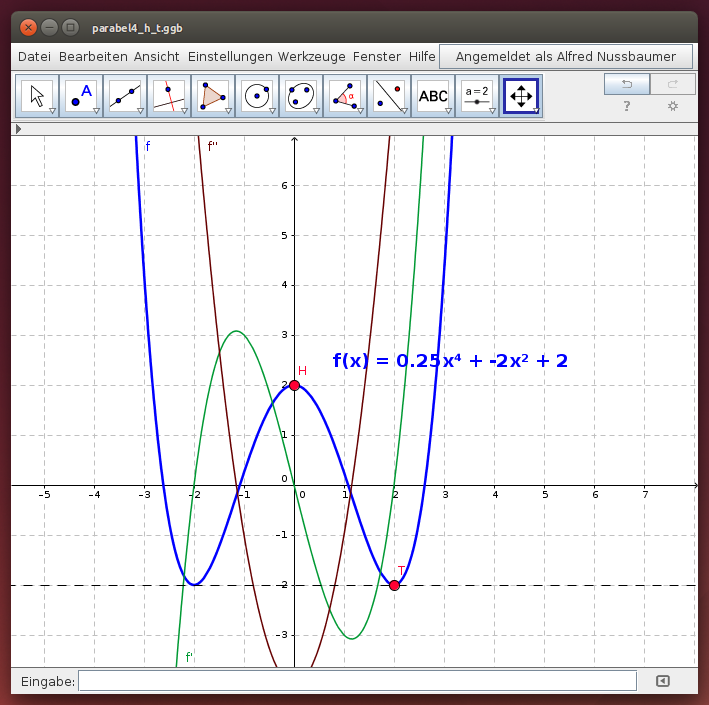
Task: Minimize the GeoGebra window
Action: click(49, 28)
